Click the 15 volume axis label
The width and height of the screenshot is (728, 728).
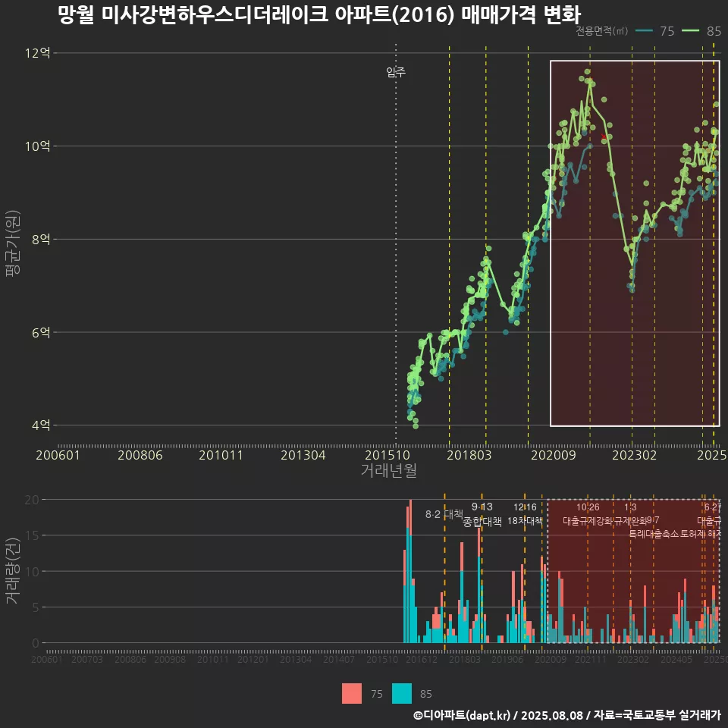pos(32,535)
